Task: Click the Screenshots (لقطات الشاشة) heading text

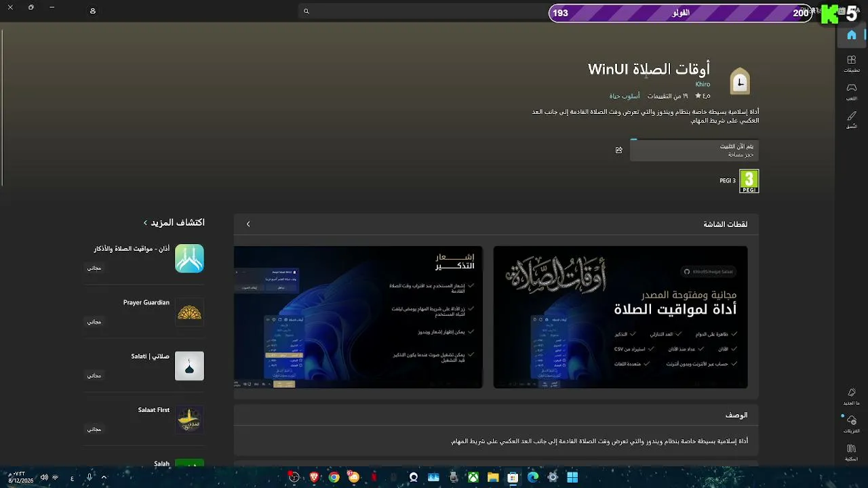Action: (x=726, y=224)
